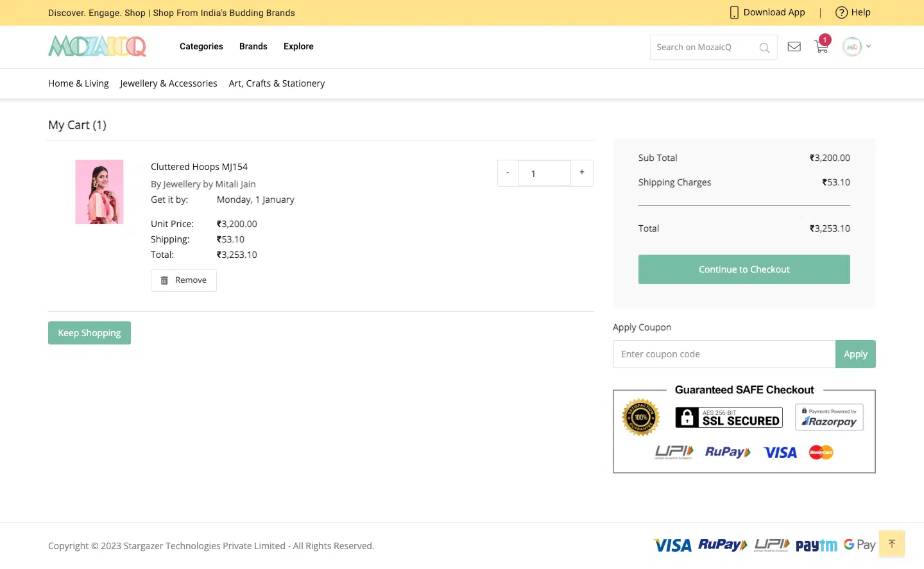
Task: Click the By Jewellery by Mitali Jain brand link
Action: [x=203, y=184]
